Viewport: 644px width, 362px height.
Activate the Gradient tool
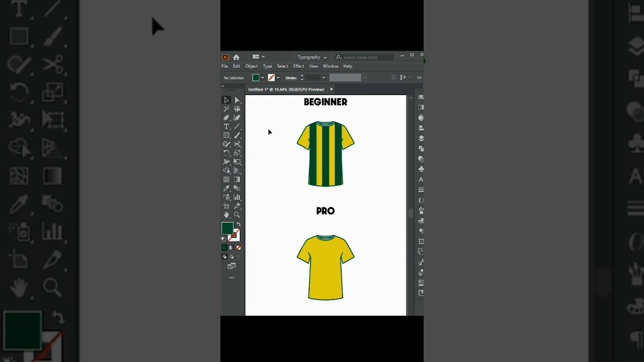pyautogui.click(x=237, y=179)
